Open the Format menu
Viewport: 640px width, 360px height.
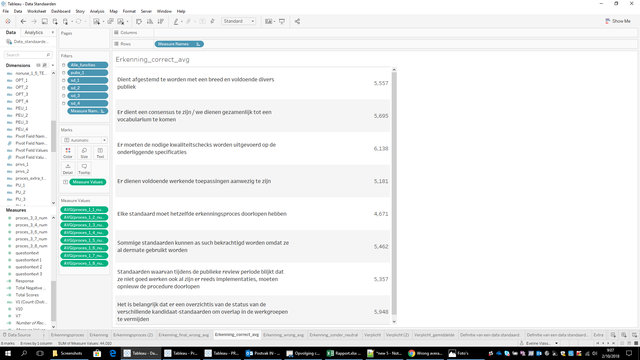point(129,11)
